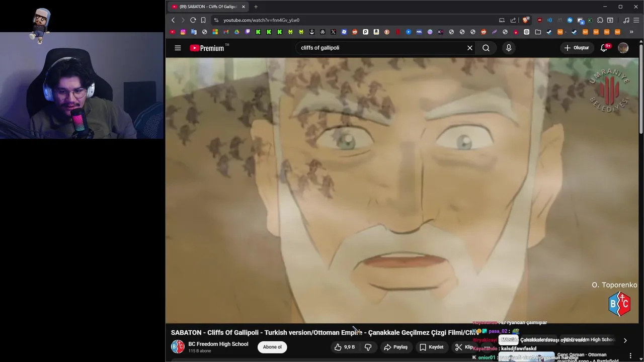The image size is (644, 362).
Task: Clear the search box with the X
Action: tap(470, 48)
